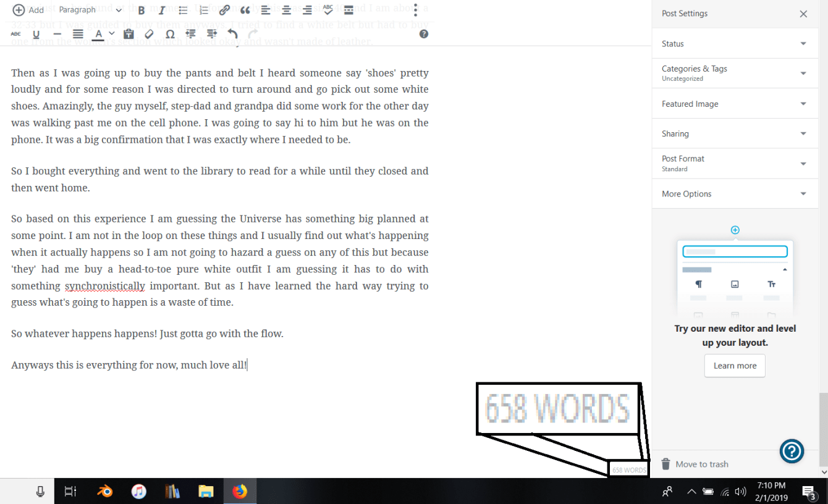Open the text color picker arrow
Viewport: 828px width, 504px height.
pyautogui.click(x=112, y=34)
